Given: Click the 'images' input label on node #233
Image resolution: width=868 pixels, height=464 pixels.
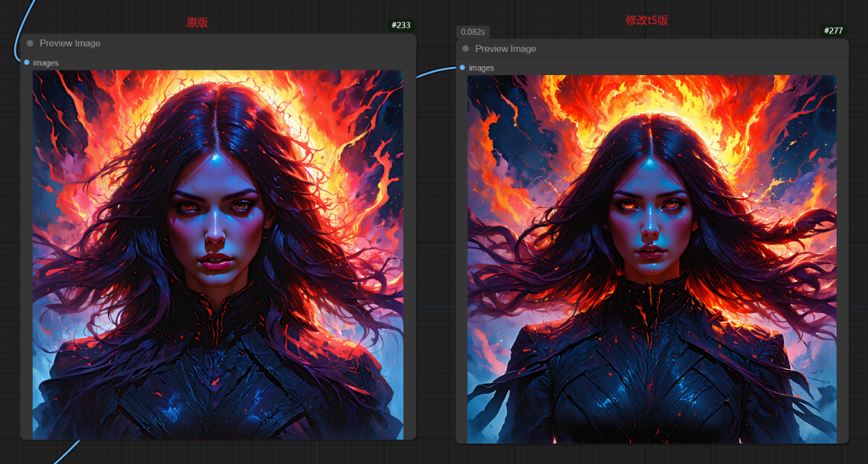Looking at the screenshot, I should [x=46, y=63].
